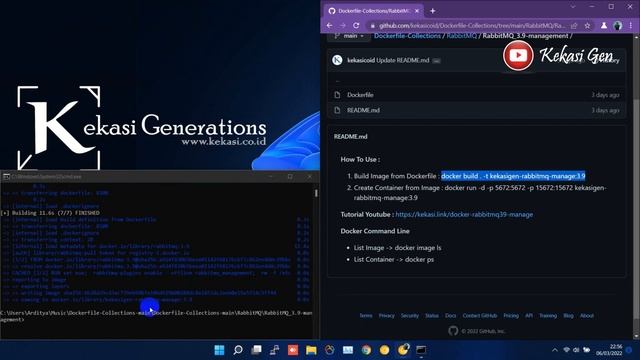Open Windows Start menu
Viewport: 640px width, 360px height.
point(220,350)
